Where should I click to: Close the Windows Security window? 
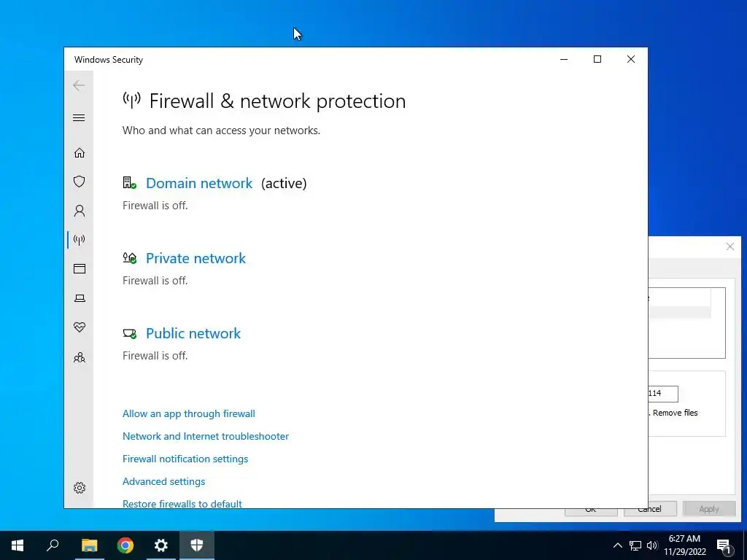pyautogui.click(x=631, y=59)
